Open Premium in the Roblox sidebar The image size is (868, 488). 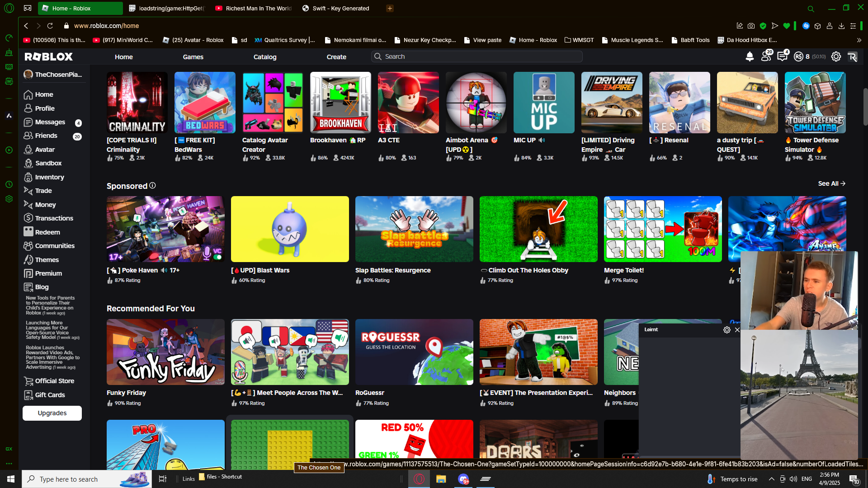pyautogui.click(x=48, y=273)
